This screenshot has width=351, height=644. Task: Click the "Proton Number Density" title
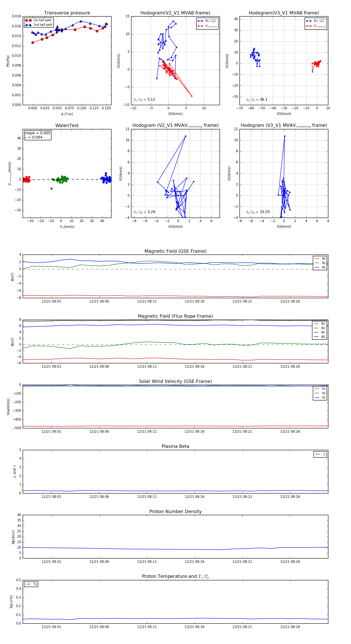click(x=175, y=511)
